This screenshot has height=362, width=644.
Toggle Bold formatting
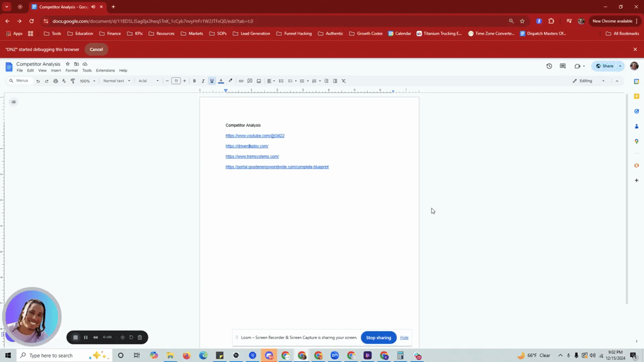(194, 81)
